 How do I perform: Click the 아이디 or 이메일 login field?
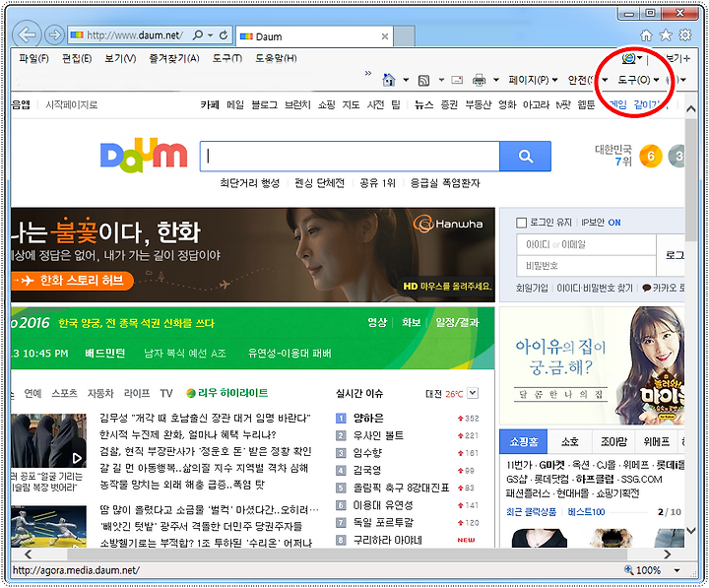tap(586, 244)
